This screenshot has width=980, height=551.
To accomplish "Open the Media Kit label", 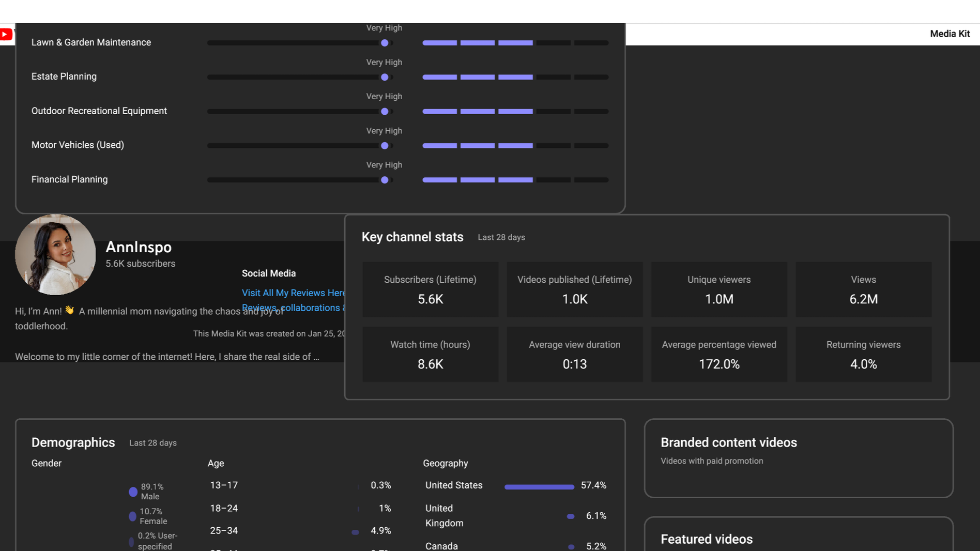I will 950,34.
